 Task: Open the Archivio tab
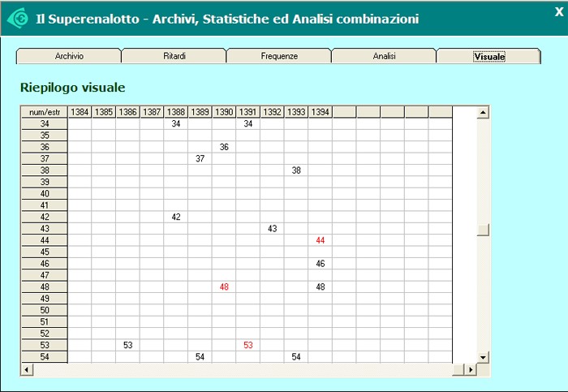click(x=69, y=56)
